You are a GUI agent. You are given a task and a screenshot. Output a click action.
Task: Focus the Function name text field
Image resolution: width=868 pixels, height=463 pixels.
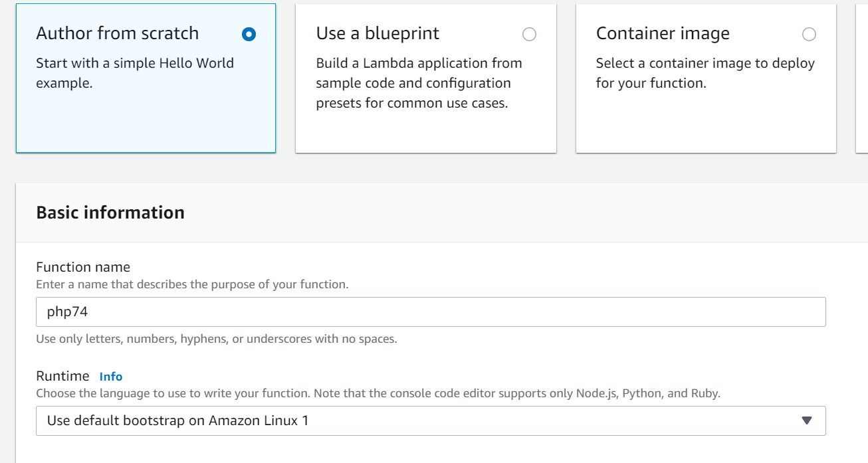coord(431,312)
